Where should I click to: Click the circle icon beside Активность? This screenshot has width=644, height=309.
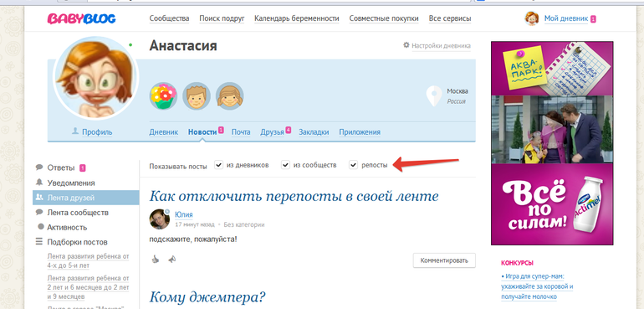pyautogui.click(x=41, y=227)
